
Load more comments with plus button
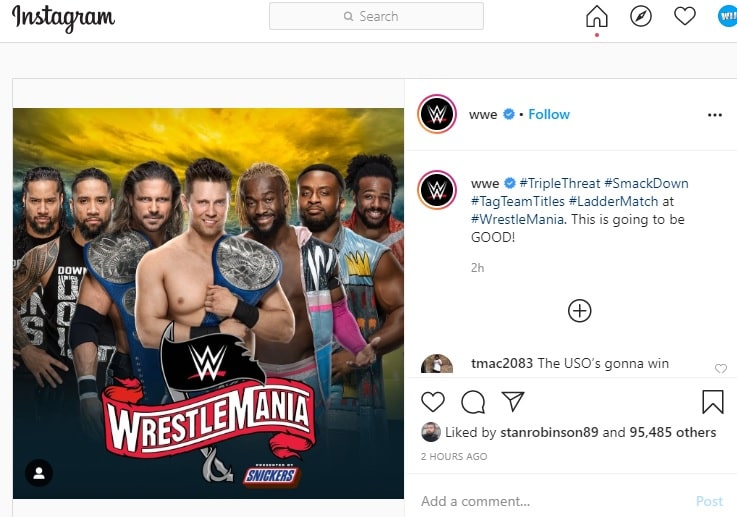coord(579,310)
